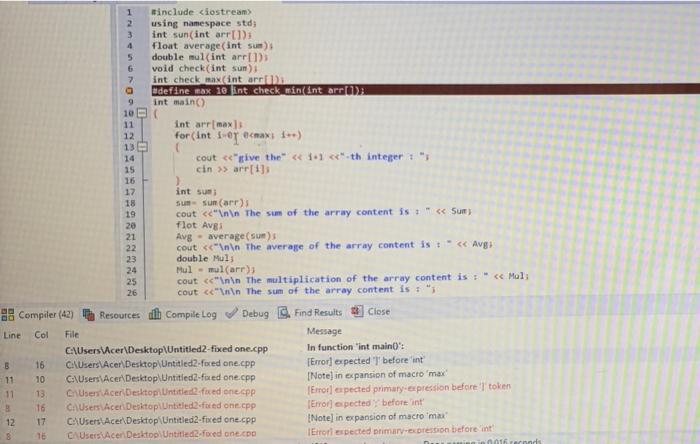Viewport: 700px width, 444px height.
Task: Select line 12 col 17 macro expansion note
Action: pyautogui.click(x=377, y=416)
